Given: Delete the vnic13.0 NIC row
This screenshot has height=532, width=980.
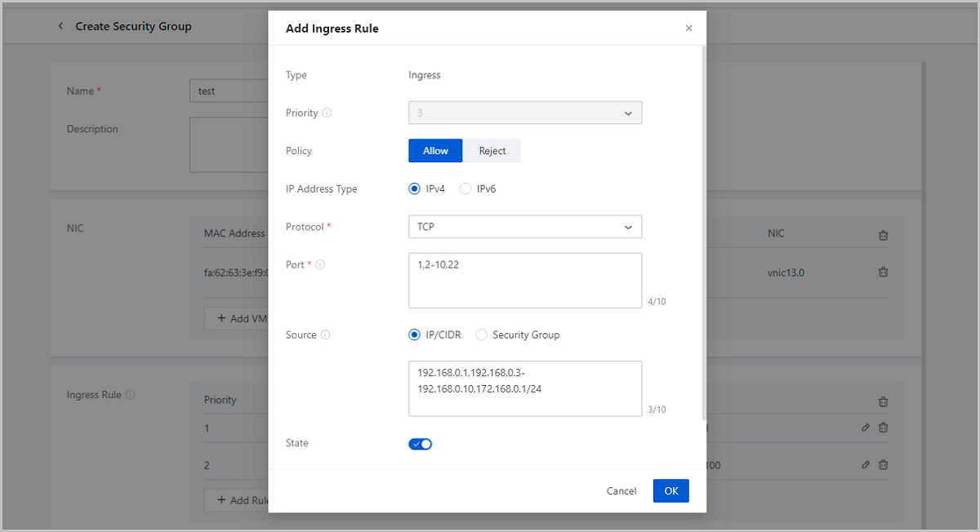Looking at the screenshot, I should coord(883,273).
